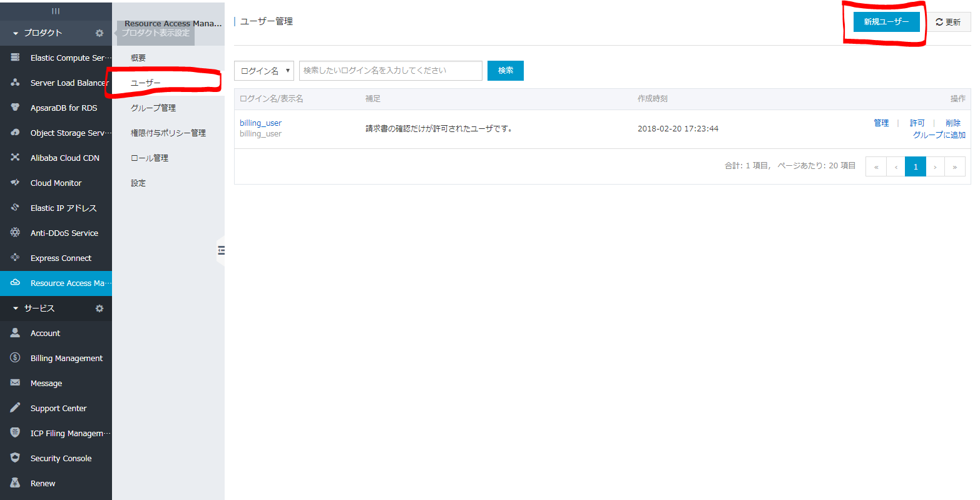Toggle the submenu collapse handle
This screenshot has height=500, width=980.
[220, 251]
